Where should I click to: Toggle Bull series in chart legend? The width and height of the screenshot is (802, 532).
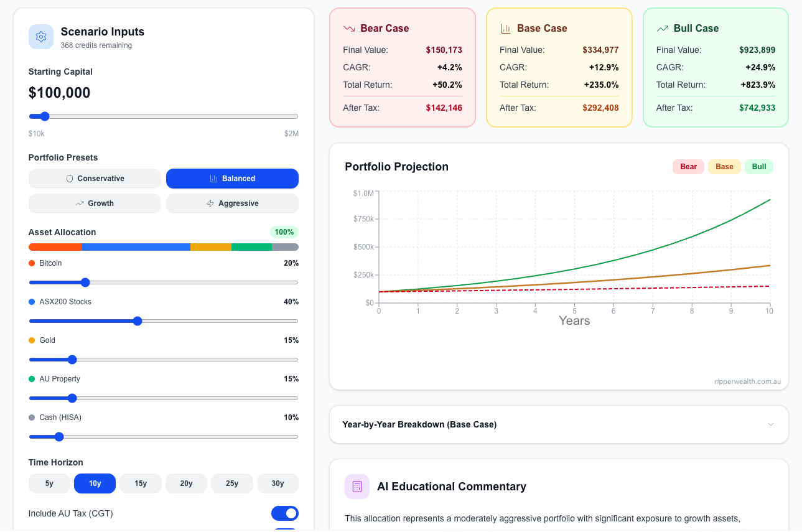point(759,167)
